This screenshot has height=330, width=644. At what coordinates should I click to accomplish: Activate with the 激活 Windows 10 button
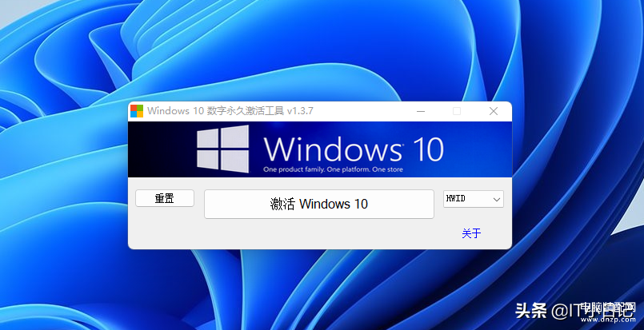(319, 204)
